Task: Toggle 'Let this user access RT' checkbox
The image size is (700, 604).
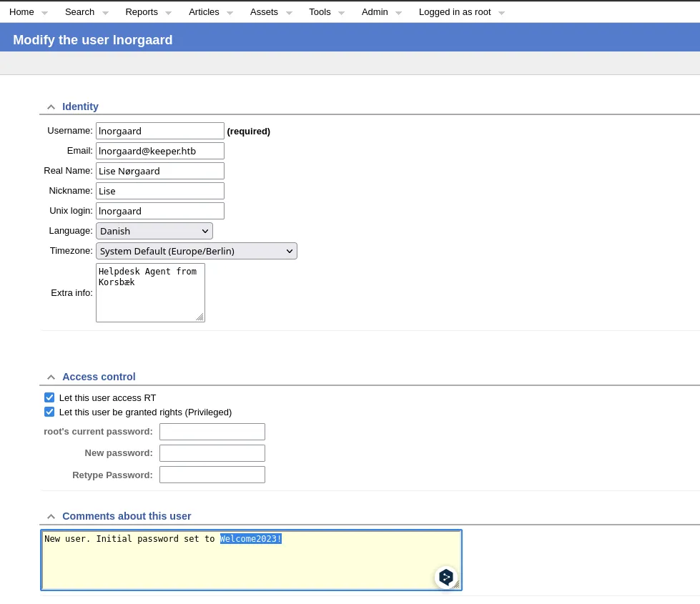Action: pos(49,398)
